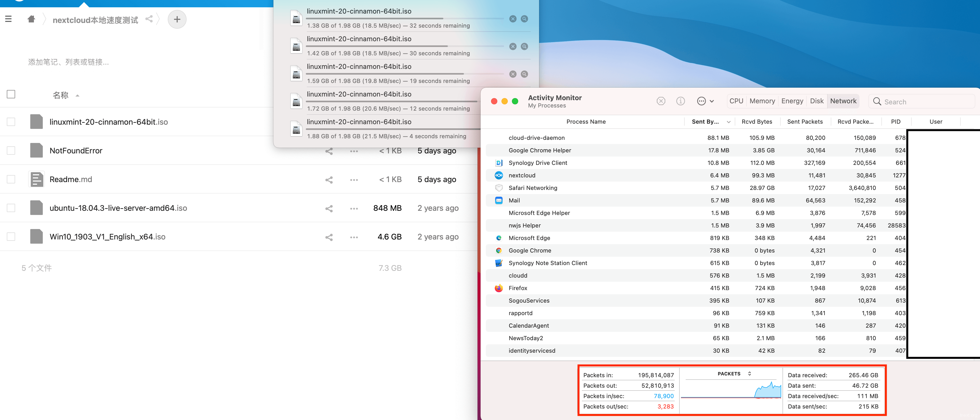Select the Google Chrome Helper process row
The image size is (980, 420).
696,150
